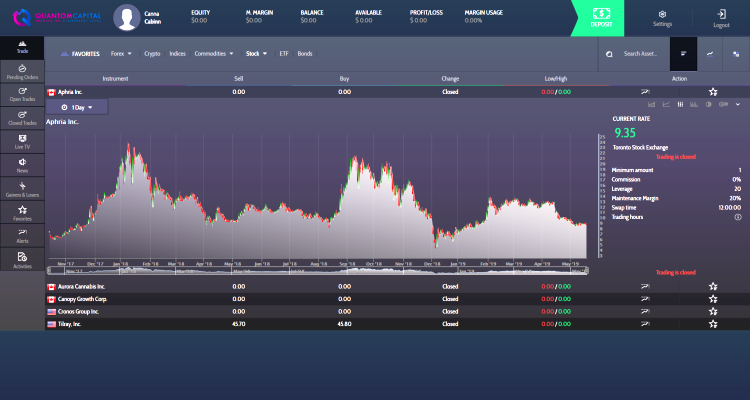Open Settings gear in header
This screenshot has width=750, height=400.
(662, 18)
